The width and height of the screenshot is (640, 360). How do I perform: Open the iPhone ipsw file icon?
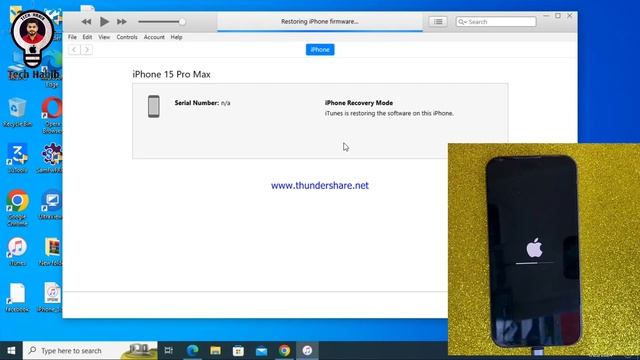[x=51, y=298]
